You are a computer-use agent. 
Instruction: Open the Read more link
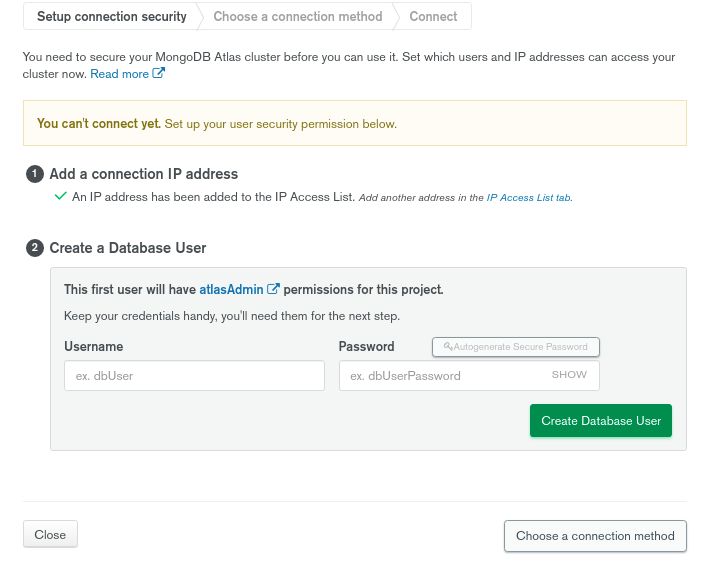120,74
